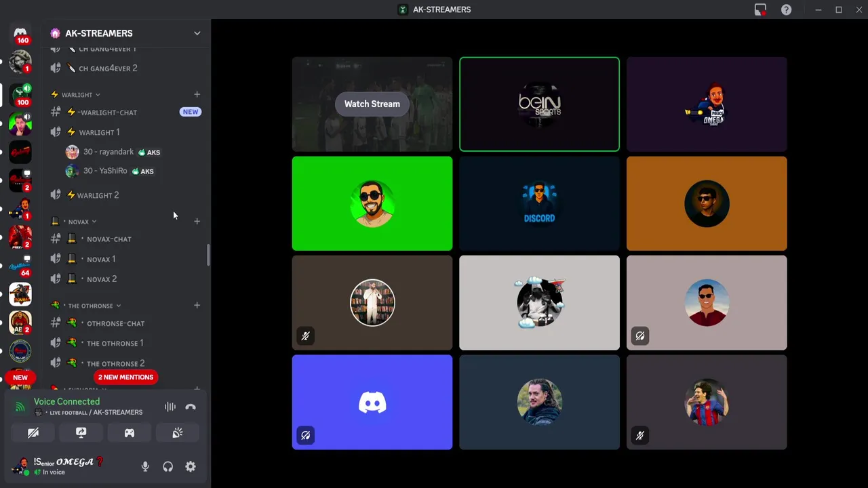This screenshot has height=488, width=868.
Task: Open !Senior OMEGA user profile panel
Action: coord(71,466)
